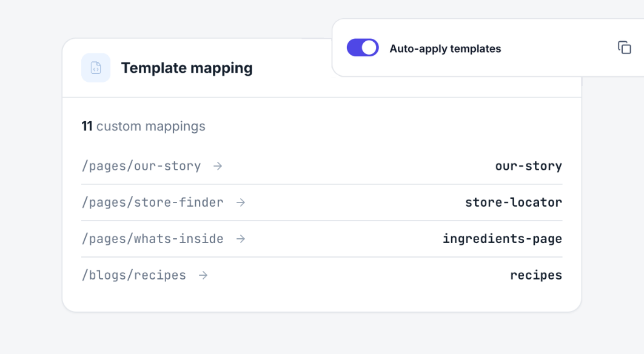Viewport: 644px width, 354px height.
Task: Click the ingredients-page template name
Action: (x=502, y=239)
